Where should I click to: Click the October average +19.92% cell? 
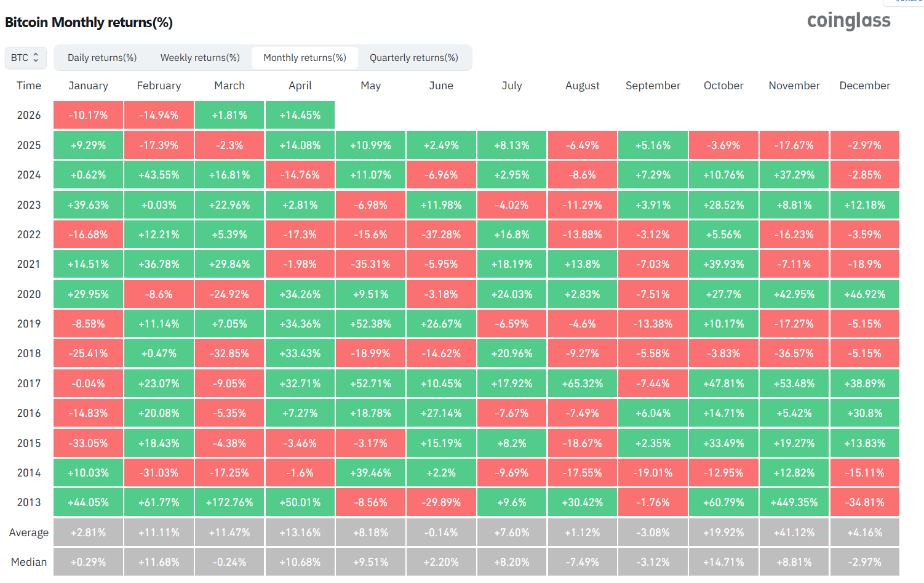(723, 533)
